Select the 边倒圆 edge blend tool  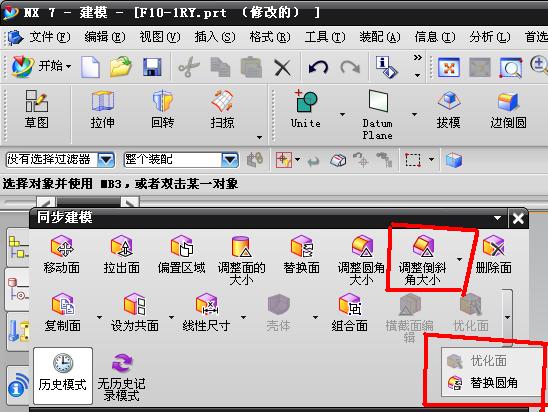pos(508,109)
